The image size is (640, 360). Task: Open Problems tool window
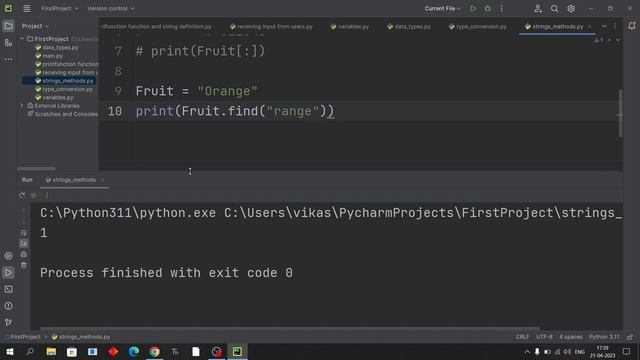8,306
